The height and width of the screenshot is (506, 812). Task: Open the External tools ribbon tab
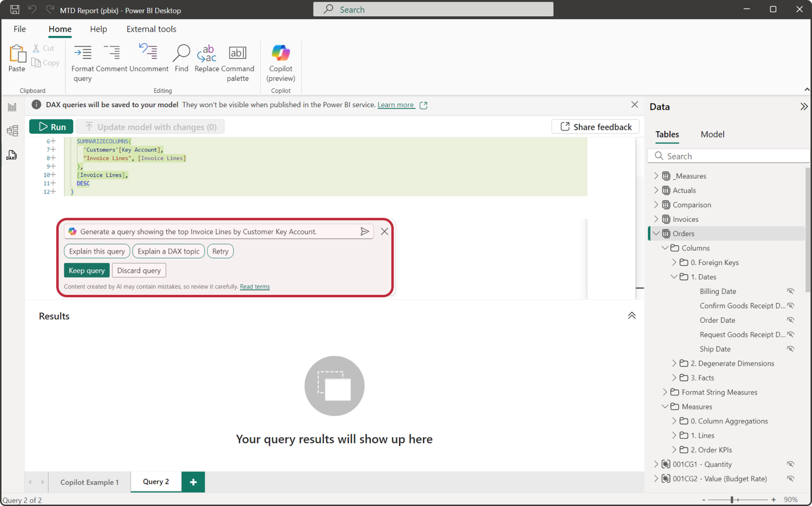click(x=151, y=29)
